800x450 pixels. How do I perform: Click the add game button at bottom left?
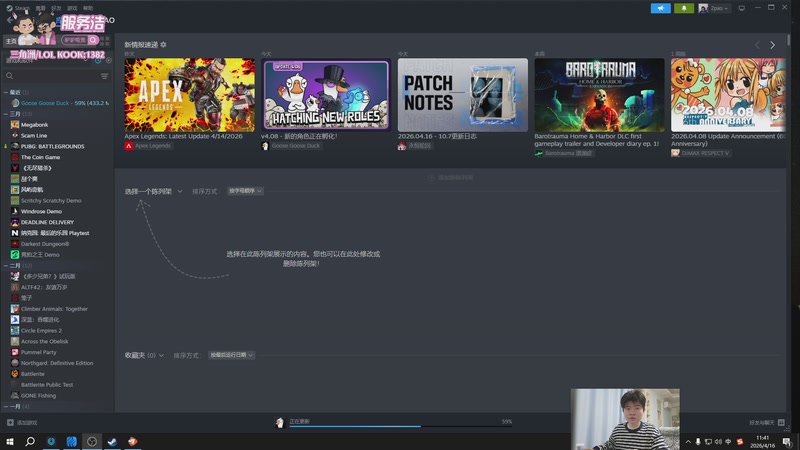[22, 422]
